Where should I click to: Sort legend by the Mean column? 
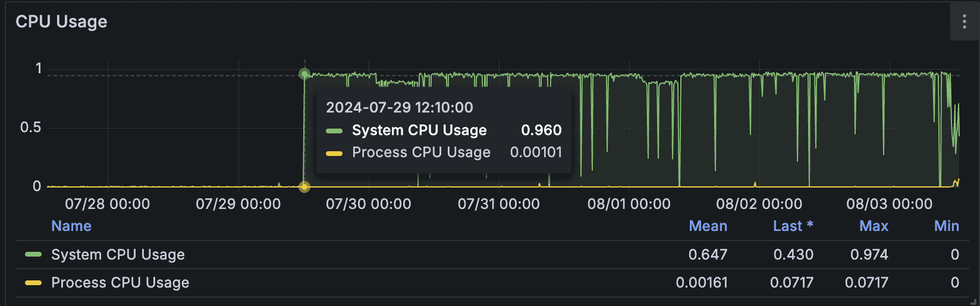(x=708, y=226)
